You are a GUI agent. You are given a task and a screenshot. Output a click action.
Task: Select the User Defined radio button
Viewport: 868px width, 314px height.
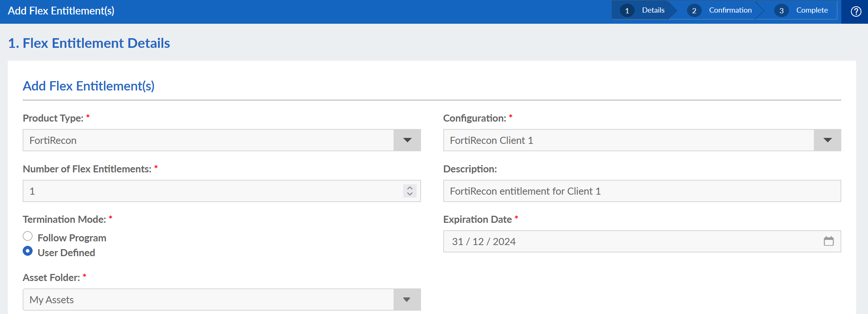click(28, 251)
